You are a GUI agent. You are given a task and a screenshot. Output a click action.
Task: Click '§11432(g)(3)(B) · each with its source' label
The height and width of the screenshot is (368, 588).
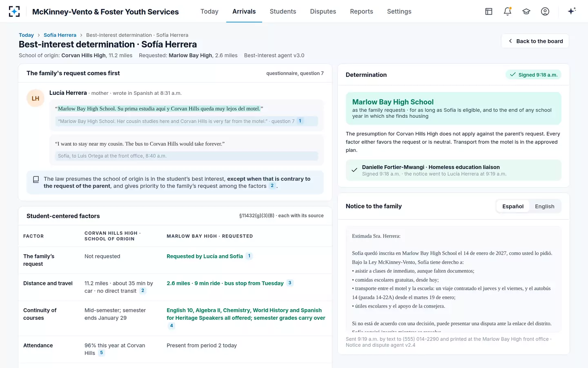tap(281, 215)
